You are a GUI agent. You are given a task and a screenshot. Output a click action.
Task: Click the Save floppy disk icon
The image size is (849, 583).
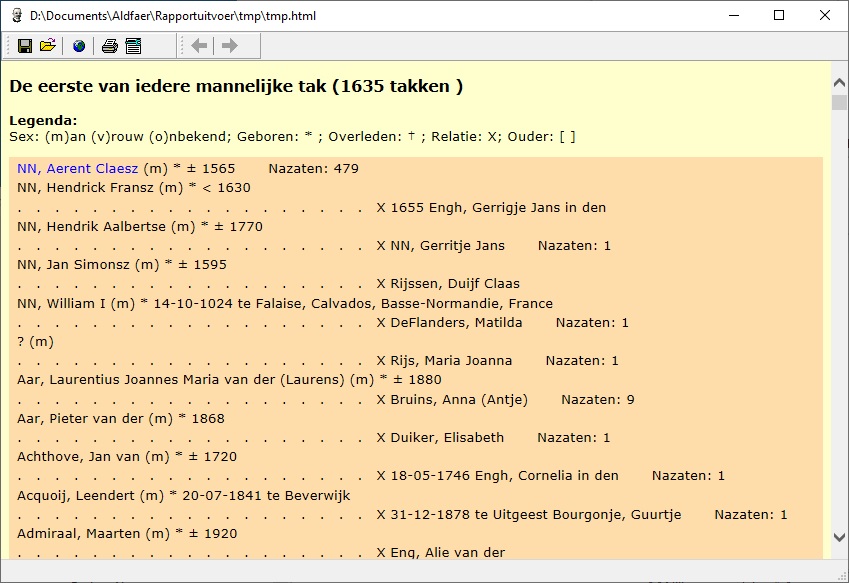pos(24,46)
